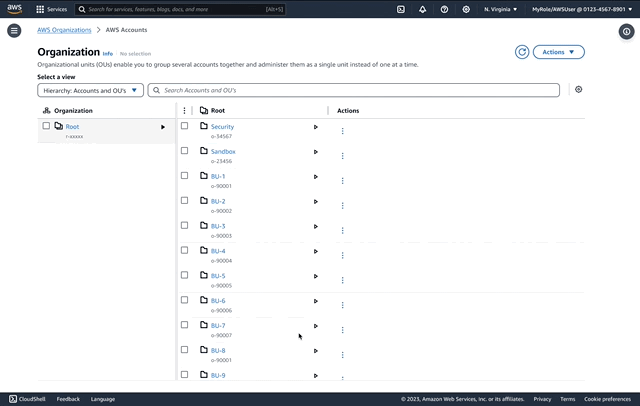Focus the top services search box
This screenshot has width=640, height=406.
coord(180,9)
